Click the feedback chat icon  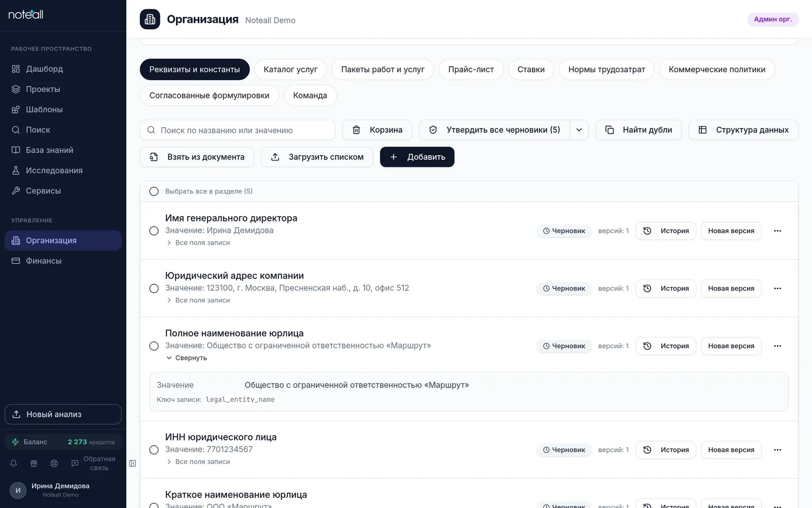point(75,463)
